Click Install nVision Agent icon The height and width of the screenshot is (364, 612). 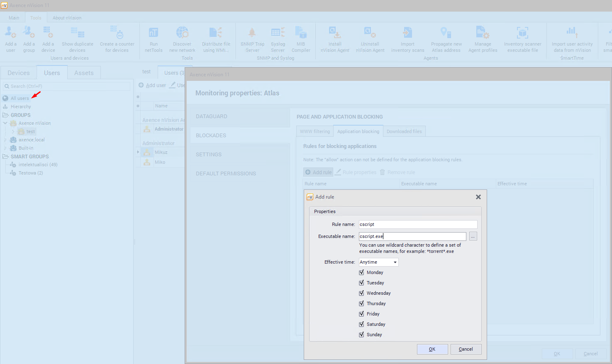335,33
